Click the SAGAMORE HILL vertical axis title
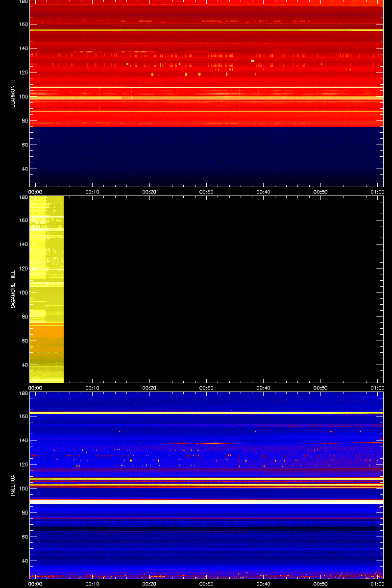The width and height of the screenshot is (392, 588). click(x=13, y=289)
